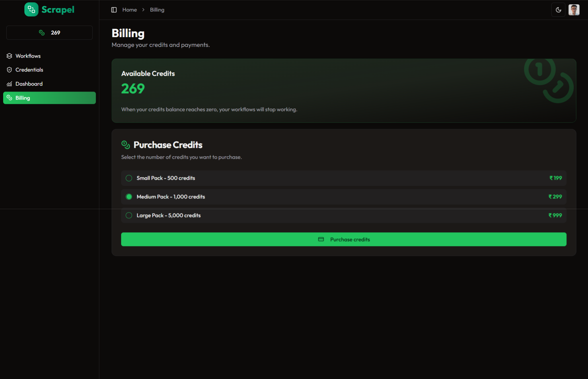588x379 pixels.
Task: Click the Billing coins icon in sidebar
Action: tap(9, 98)
